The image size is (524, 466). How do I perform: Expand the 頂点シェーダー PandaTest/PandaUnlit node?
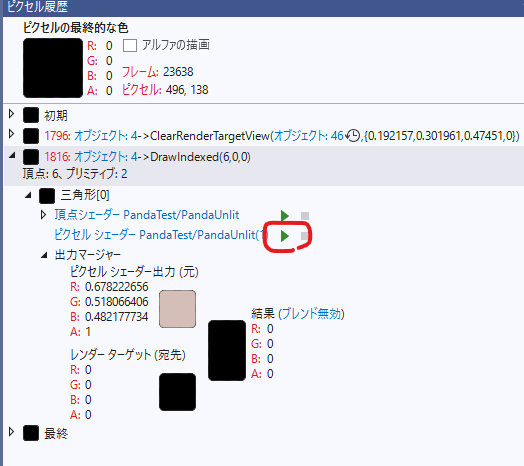(x=43, y=215)
